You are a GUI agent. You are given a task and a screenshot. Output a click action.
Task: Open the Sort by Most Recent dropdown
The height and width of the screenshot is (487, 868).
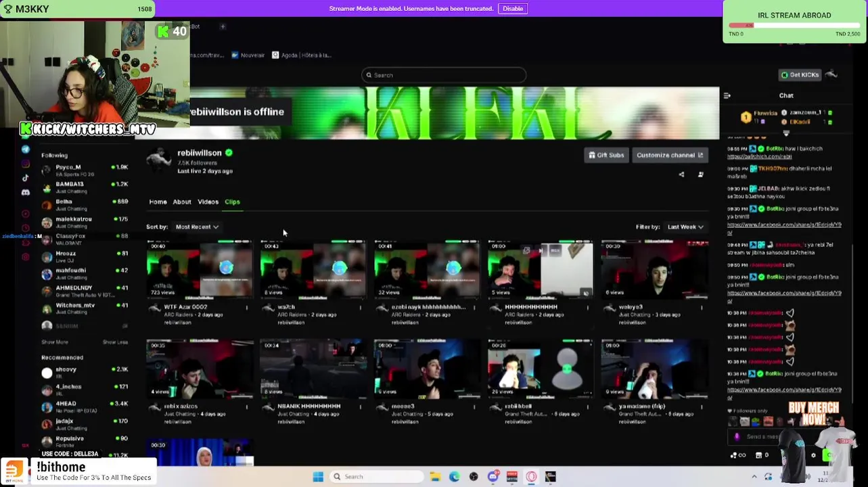197,227
